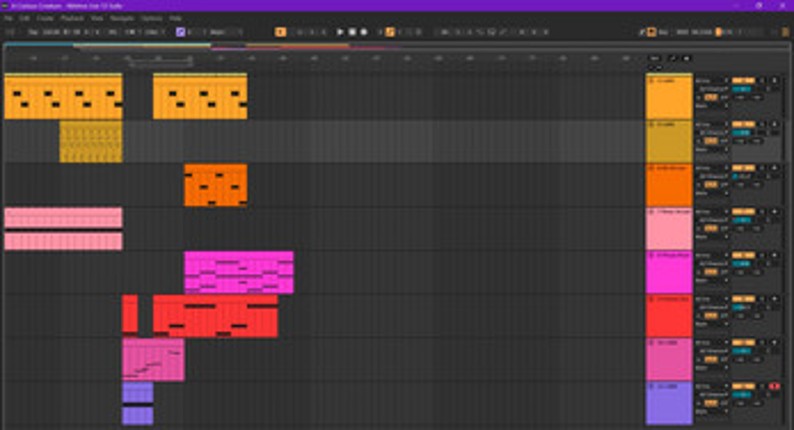Viewport: 794px width, 430px height.
Task: Click the Play button in the transport bar
Action: coord(340,32)
